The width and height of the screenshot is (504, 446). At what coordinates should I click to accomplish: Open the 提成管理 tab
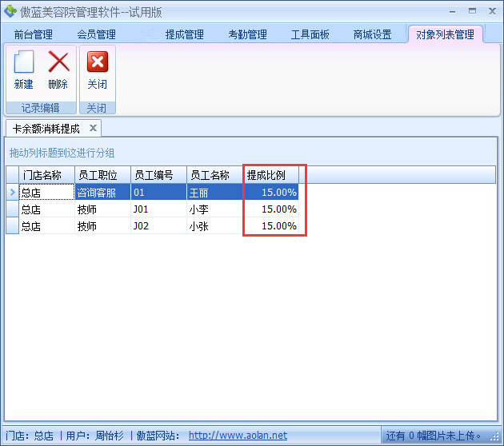coord(184,34)
